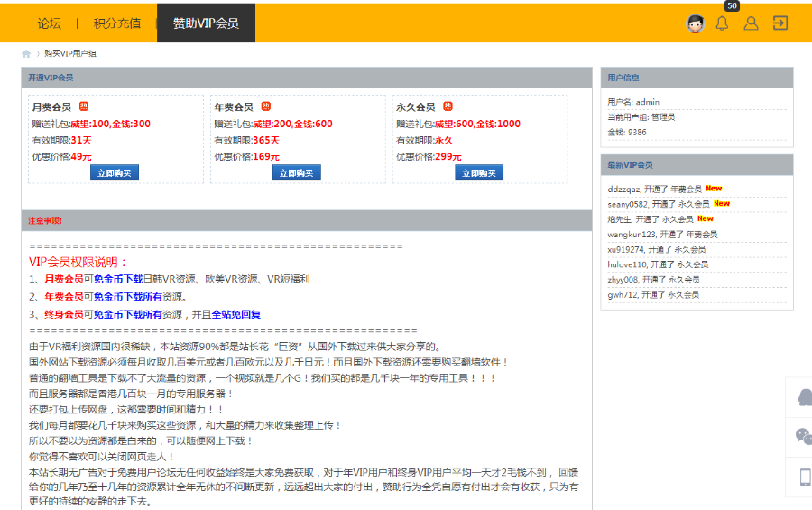812x510 pixels.
Task: Click the logout arrow icon
Action: [x=780, y=23]
